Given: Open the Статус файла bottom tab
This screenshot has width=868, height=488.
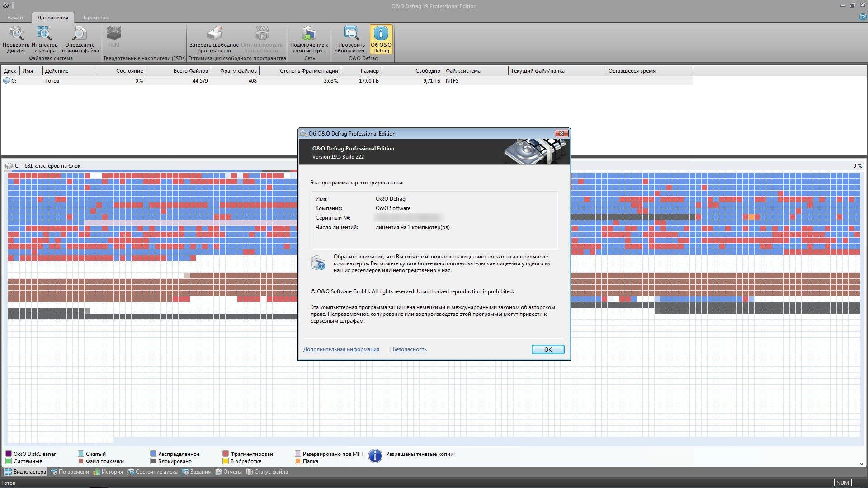Looking at the screenshot, I should pos(267,472).
